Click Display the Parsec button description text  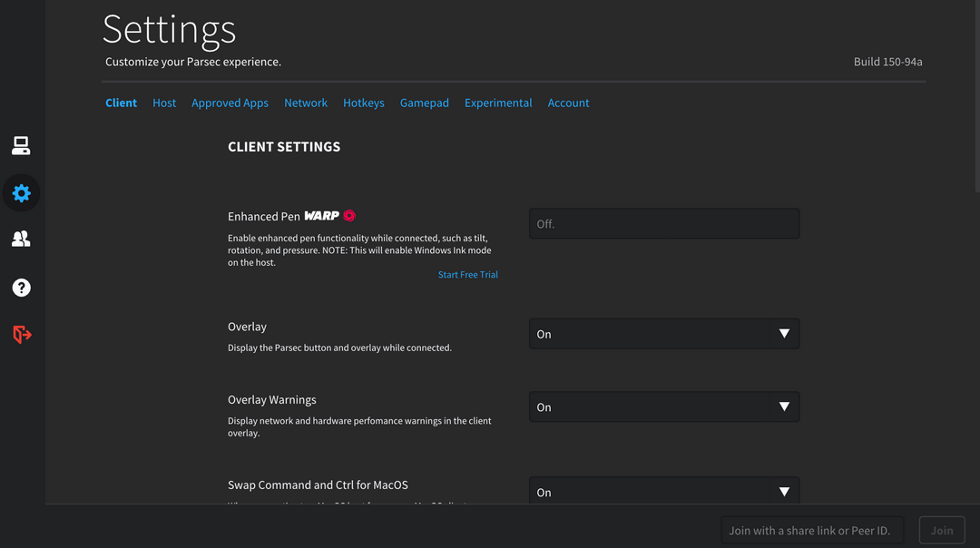click(x=339, y=347)
